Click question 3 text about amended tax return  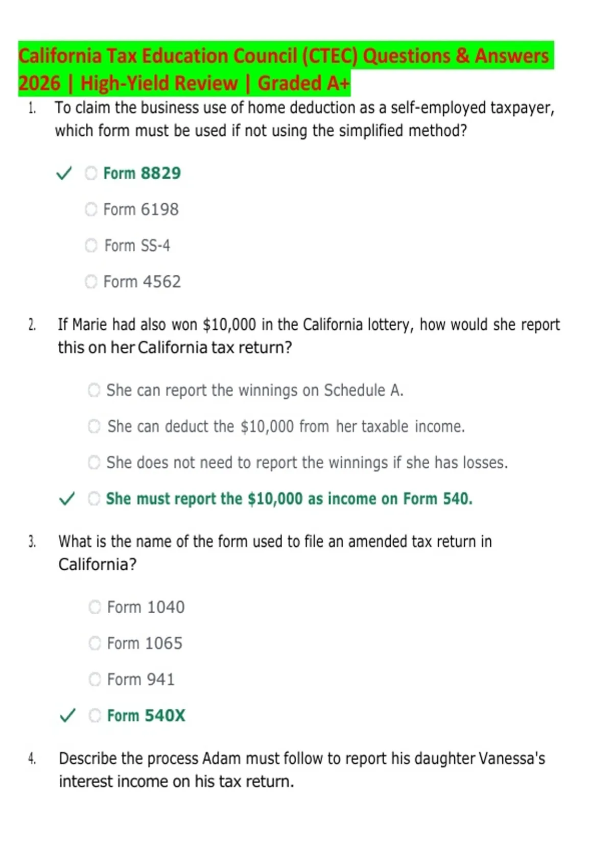coord(275,553)
